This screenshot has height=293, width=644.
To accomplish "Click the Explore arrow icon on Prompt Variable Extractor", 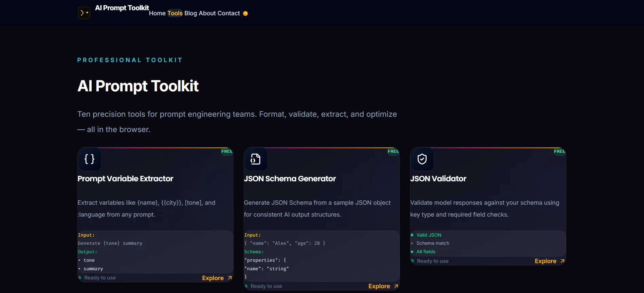I will [x=230, y=278].
